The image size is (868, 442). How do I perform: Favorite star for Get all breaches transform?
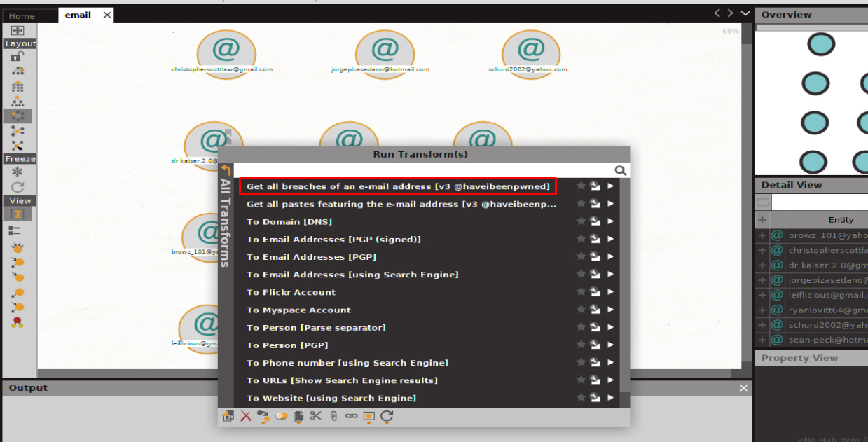(x=581, y=186)
